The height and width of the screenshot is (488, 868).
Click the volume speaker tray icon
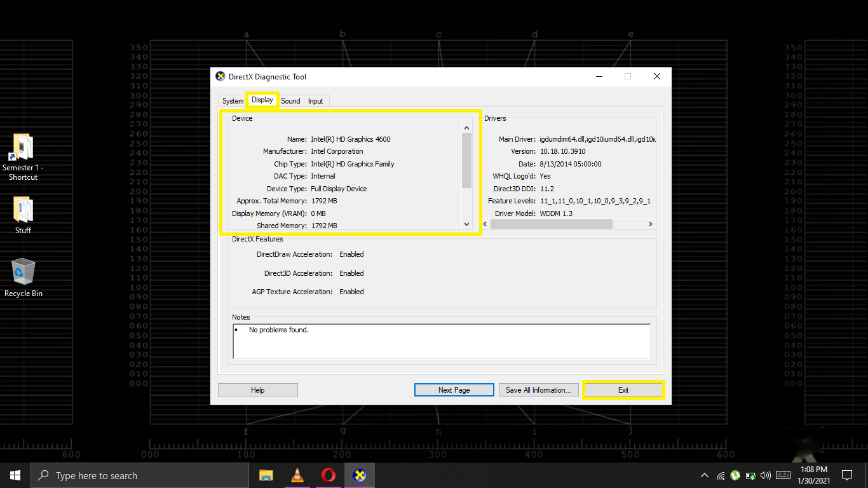tap(765, 475)
